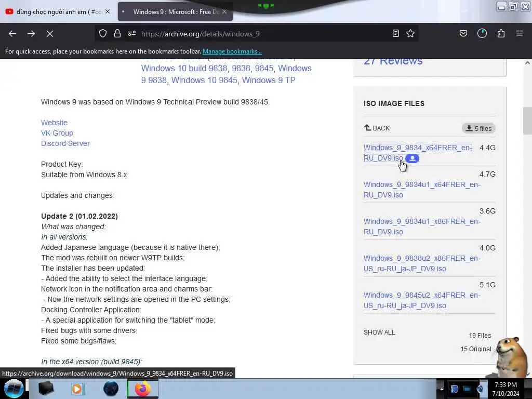Download Windows_9_9838u2_x86FRER iso file
This screenshot has height=399, width=532.
422,263
